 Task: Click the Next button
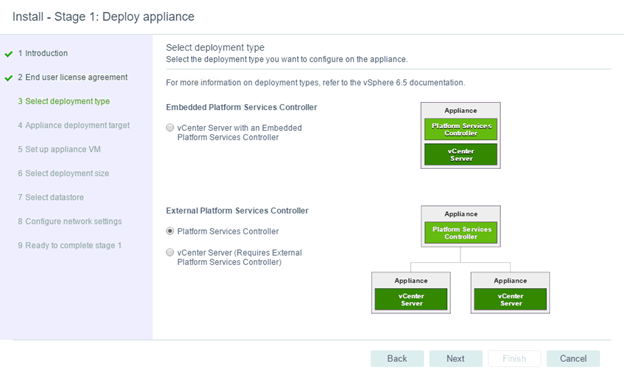point(456,359)
